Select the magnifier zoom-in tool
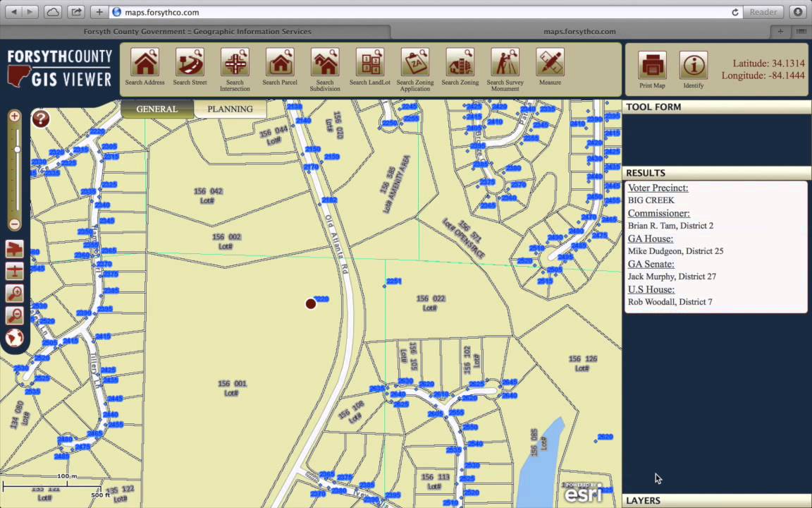 tap(15, 294)
